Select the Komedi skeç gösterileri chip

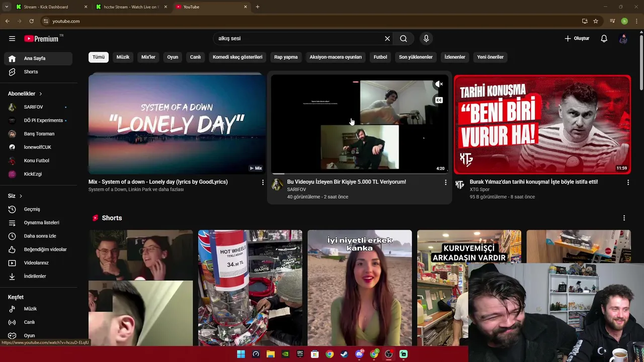[237, 57]
